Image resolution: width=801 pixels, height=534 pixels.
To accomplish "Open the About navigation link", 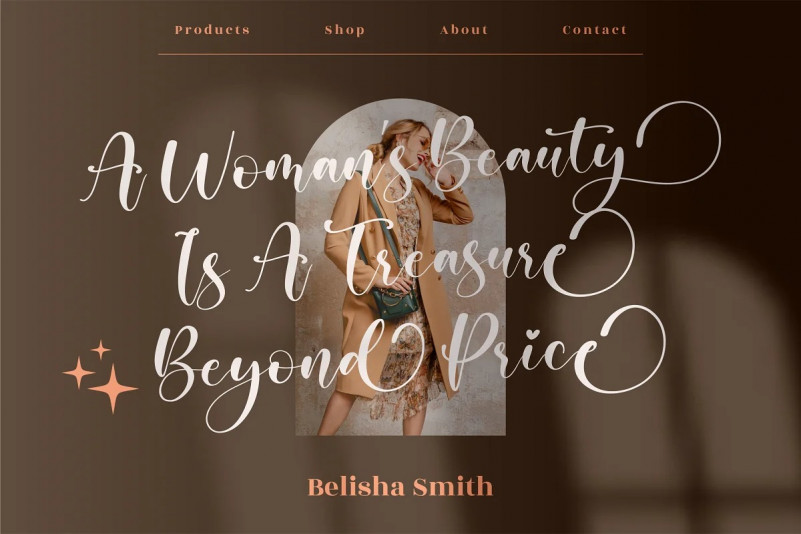I will coord(464,30).
